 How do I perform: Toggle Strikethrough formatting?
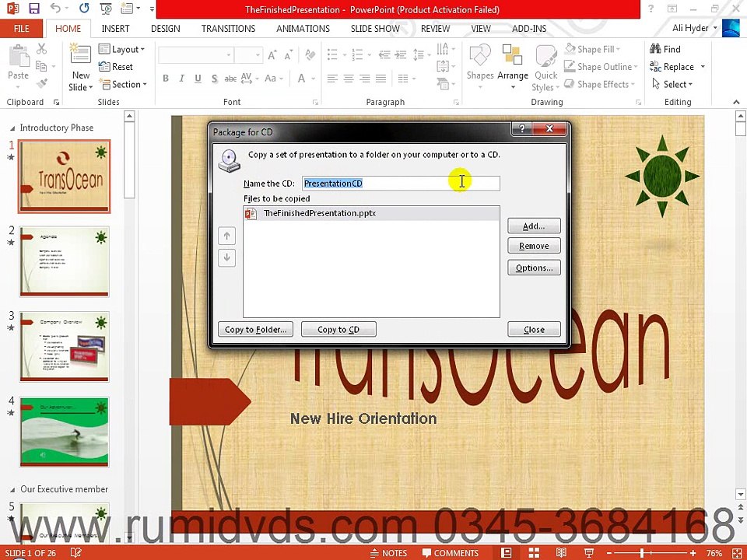tap(230, 78)
